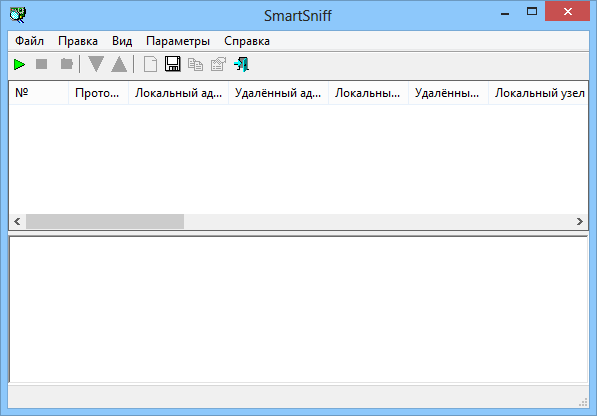Click the blank page new-file icon
Image resolution: width=597 pixels, height=416 pixels.
(x=150, y=64)
